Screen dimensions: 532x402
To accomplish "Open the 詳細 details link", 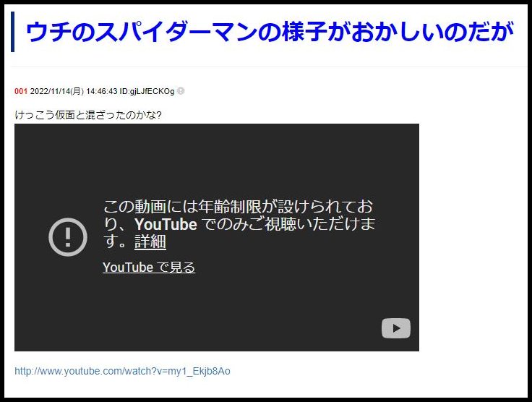I will coord(150,241).
